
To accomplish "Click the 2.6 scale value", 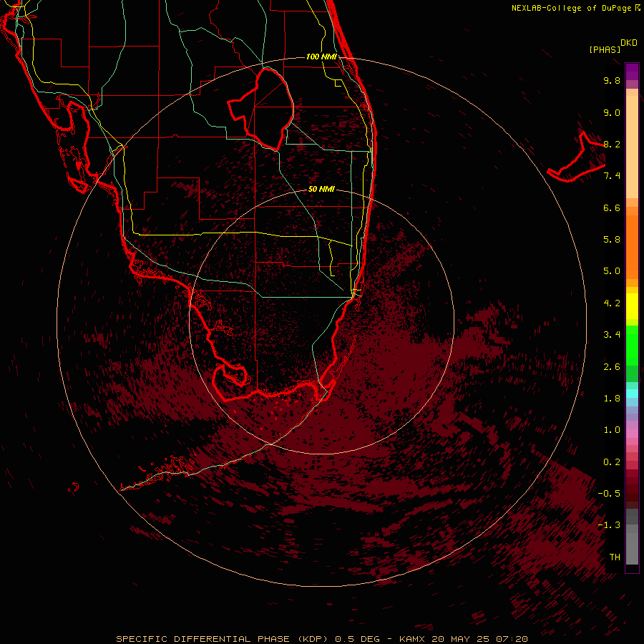I will (612, 367).
